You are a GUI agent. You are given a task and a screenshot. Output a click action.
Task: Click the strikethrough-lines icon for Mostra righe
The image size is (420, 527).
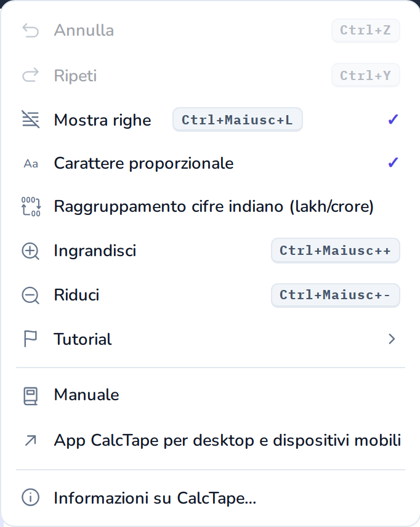click(x=31, y=119)
